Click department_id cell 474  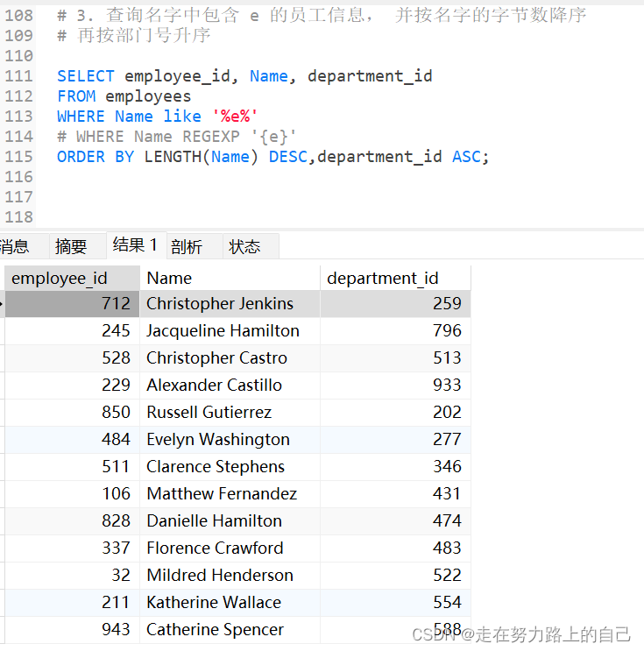(395, 521)
